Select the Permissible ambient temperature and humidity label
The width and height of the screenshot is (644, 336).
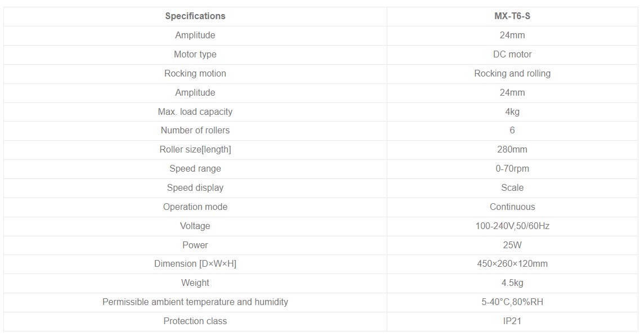pyautogui.click(x=195, y=302)
